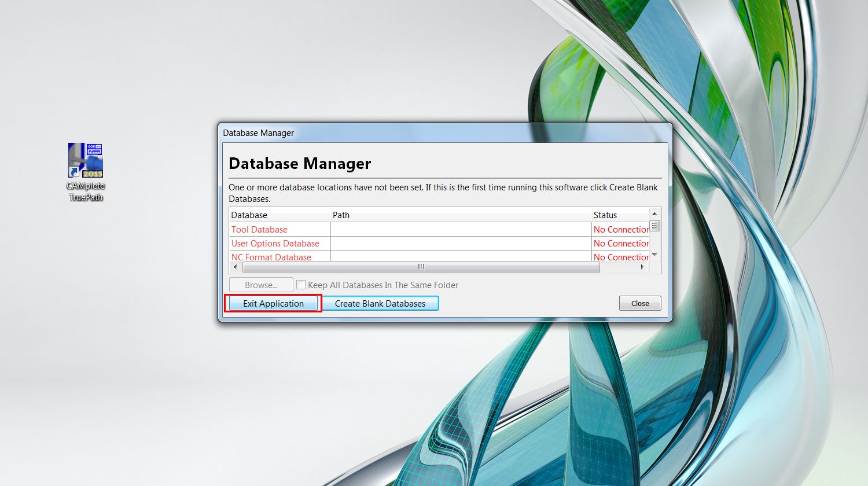Click the Exit Application button
The image size is (868, 486).
[273, 303]
